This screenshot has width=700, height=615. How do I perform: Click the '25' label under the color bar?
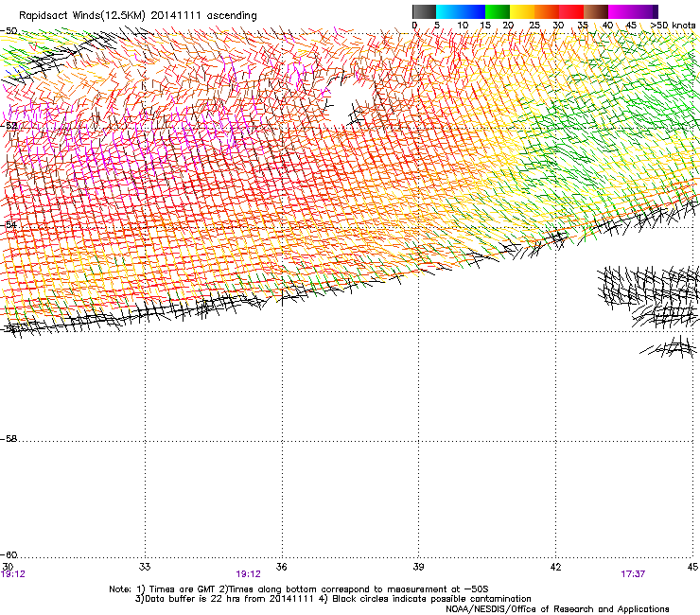point(534,26)
